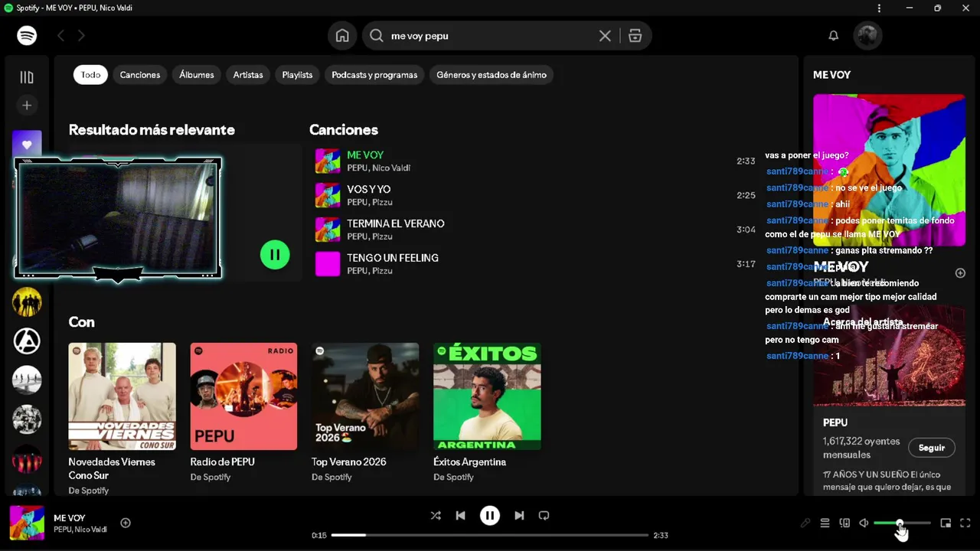This screenshot has height=551, width=980.
Task: Open now playing cover in the bottom bar
Action: click(x=27, y=523)
